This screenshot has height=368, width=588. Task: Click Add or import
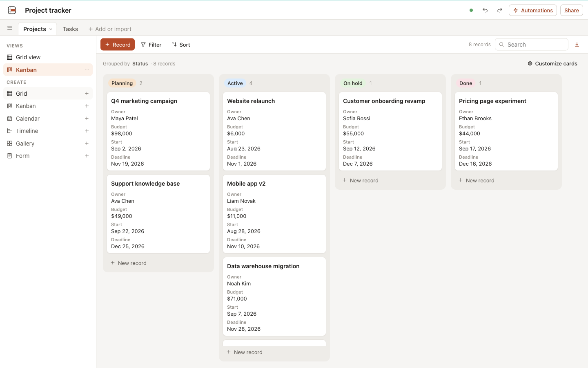pyautogui.click(x=110, y=29)
